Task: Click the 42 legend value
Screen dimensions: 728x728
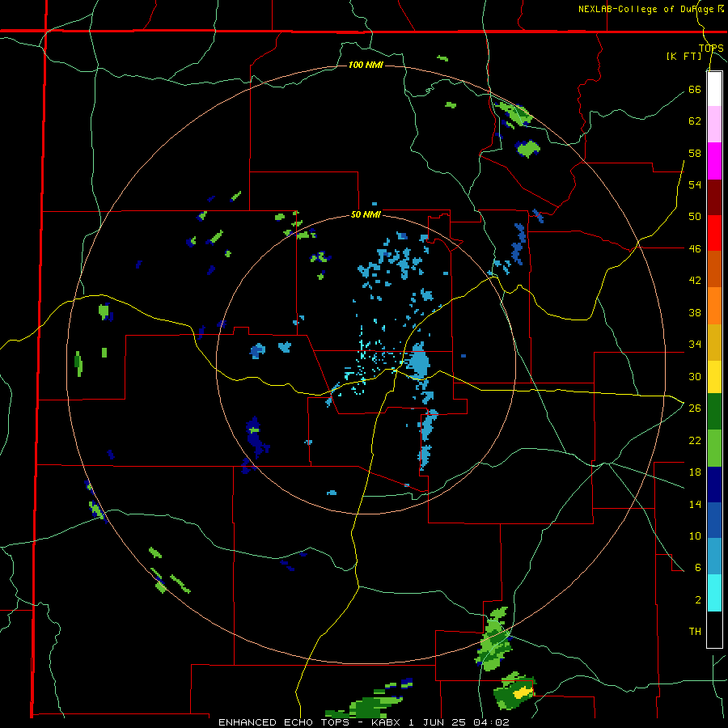Action: coord(695,281)
